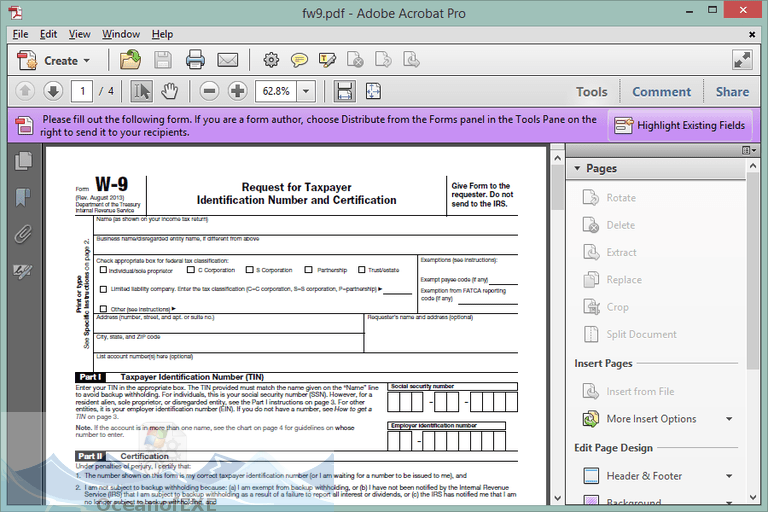Viewport: 768px width, 512px height.
Task: Choose the Select tool cursor icon
Action: point(142,91)
